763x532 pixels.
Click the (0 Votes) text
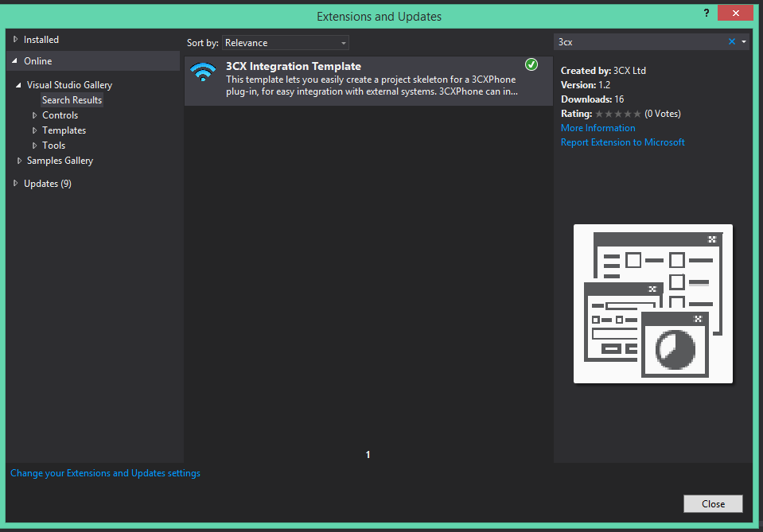[663, 114]
